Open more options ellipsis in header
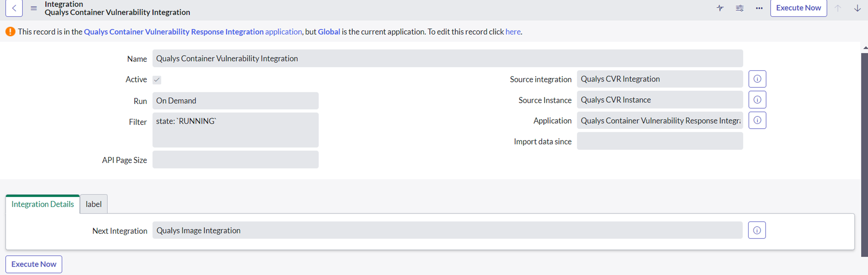Screen dimensions: 868x275 (x=759, y=8)
